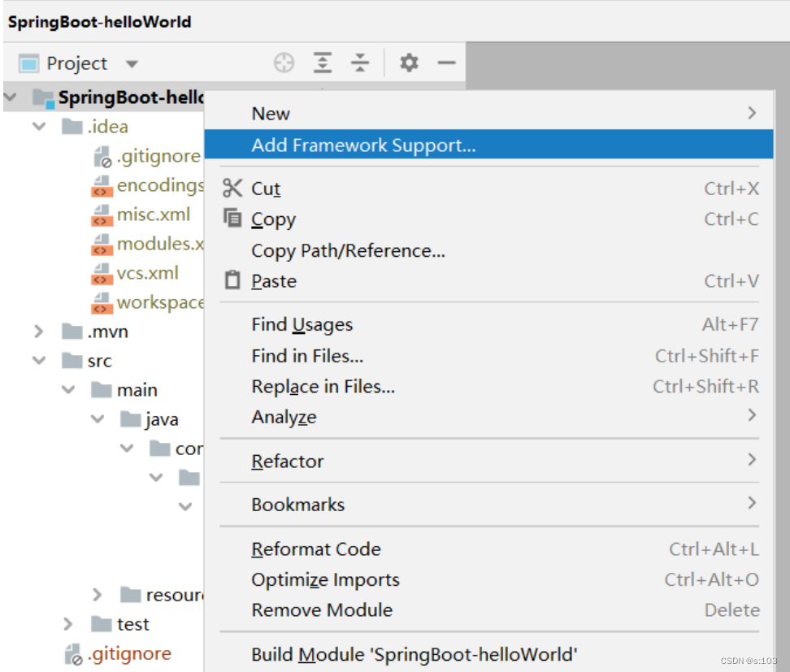Select Find in Files... menu entry

(488, 356)
